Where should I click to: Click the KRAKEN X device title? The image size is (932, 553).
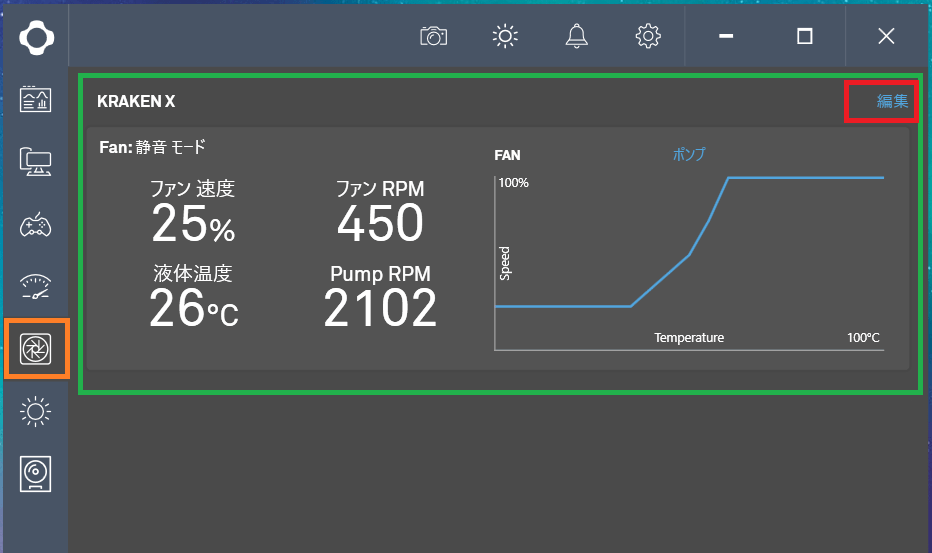coord(136,102)
